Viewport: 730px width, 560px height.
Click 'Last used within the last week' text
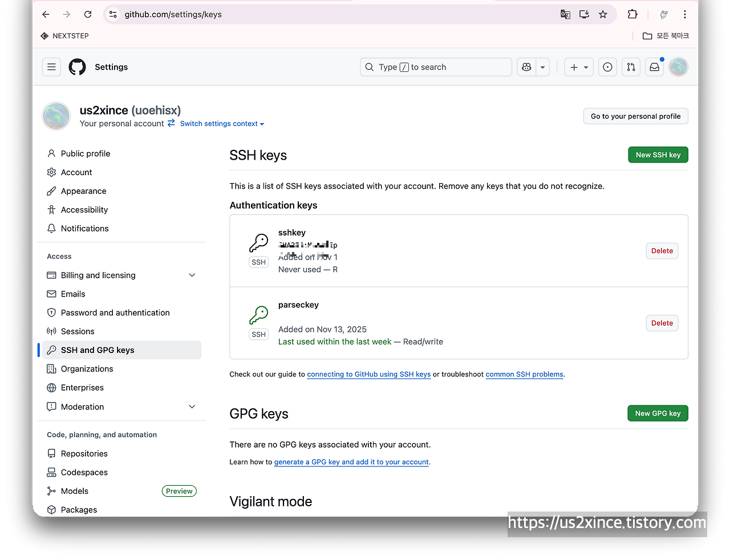(x=335, y=342)
